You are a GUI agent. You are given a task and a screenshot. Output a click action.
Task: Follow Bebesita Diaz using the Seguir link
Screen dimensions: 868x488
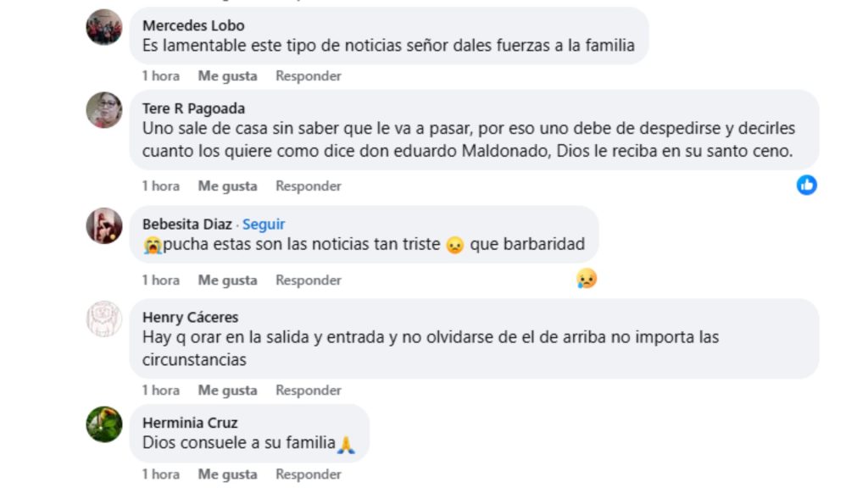[264, 224]
